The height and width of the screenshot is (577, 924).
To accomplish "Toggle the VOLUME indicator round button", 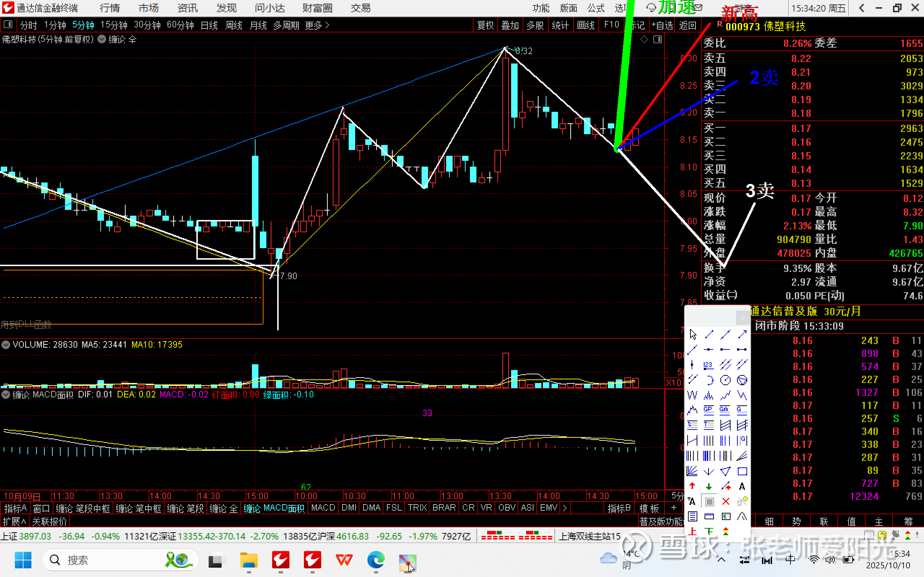I will [x=6, y=345].
